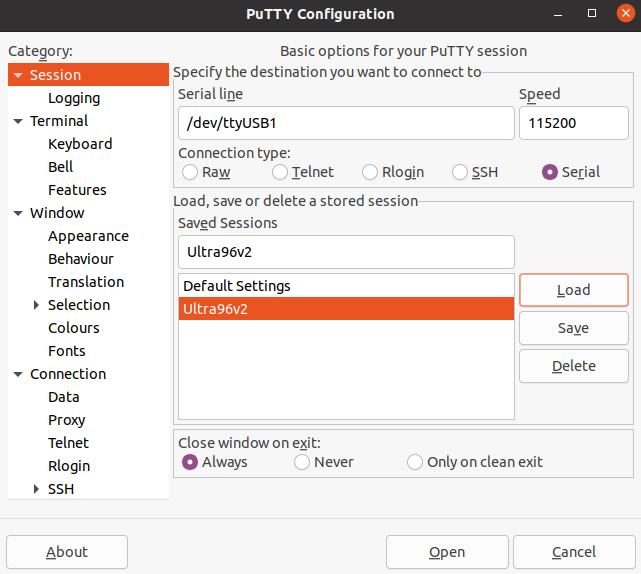Go to Data settings
641x574 pixels.
(64, 397)
